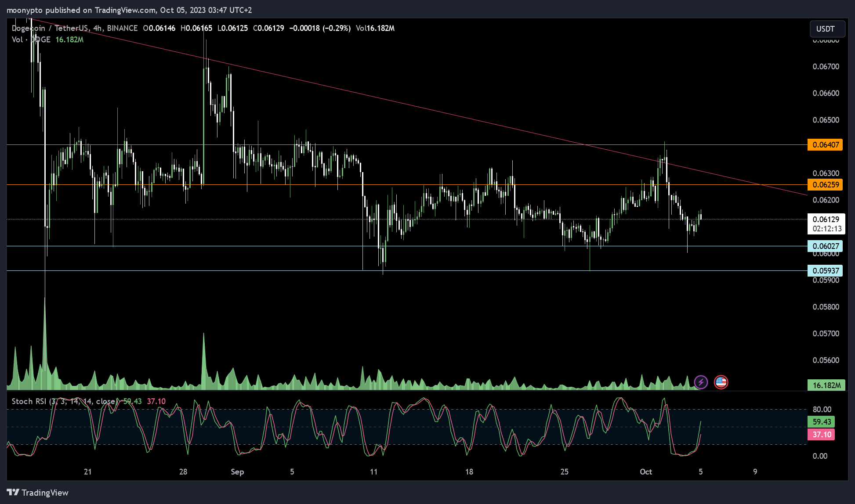Click the BINANCE exchange label in the legend

(122, 28)
